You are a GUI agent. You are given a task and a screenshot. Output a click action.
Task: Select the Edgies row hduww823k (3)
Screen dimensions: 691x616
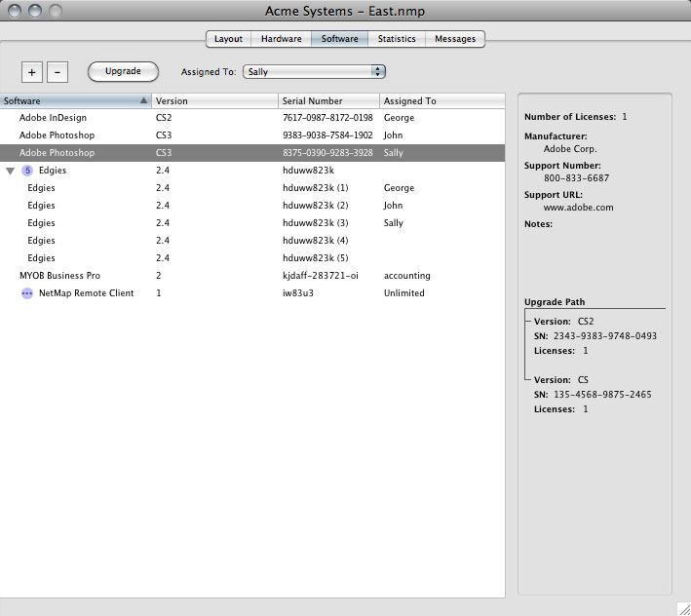pyautogui.click(x=252, y=223)
